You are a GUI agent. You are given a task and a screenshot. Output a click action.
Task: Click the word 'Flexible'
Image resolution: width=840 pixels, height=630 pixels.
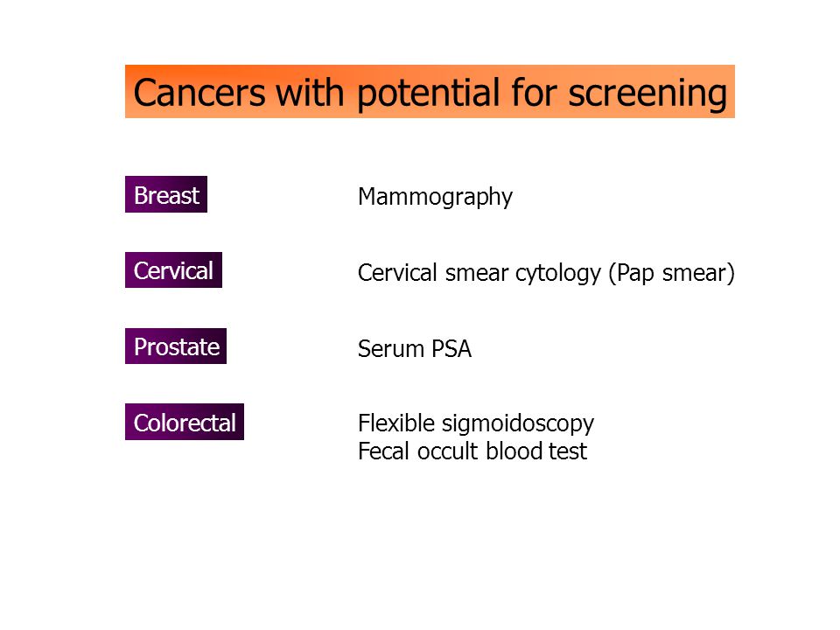tap(395, 423)
